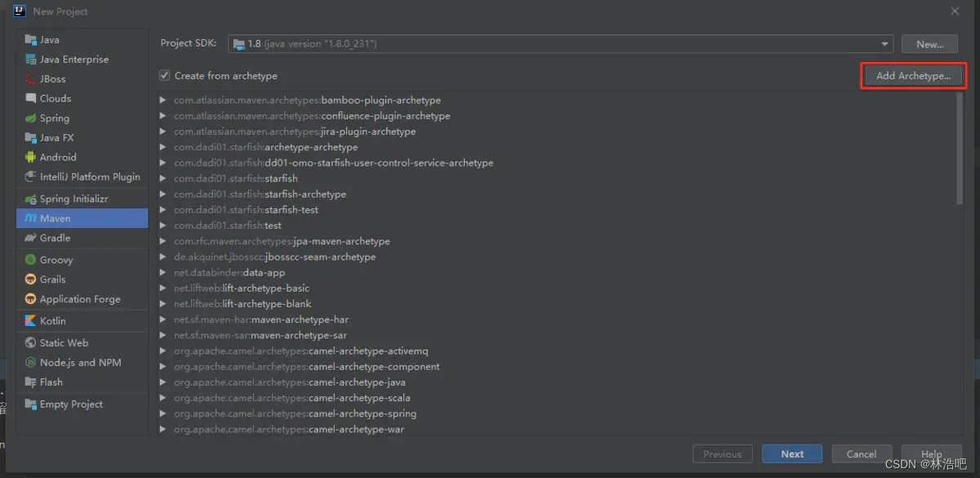This screenshot has height=478, width=980.
Task: Expand the maven-archetype-webapp tree arrow for starfish
Action: [162, 178]
